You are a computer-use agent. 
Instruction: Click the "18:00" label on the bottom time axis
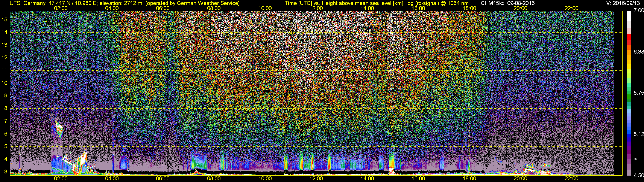[469, 179]
